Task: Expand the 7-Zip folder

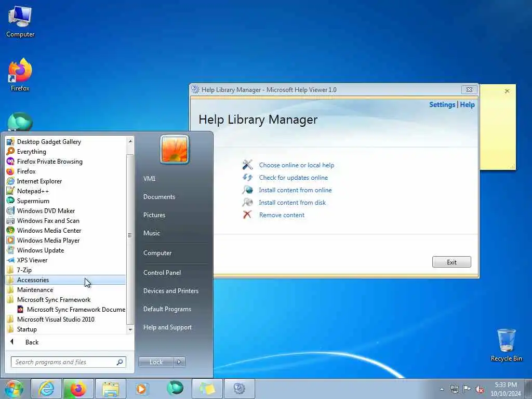Action: (x=66, y=270)
